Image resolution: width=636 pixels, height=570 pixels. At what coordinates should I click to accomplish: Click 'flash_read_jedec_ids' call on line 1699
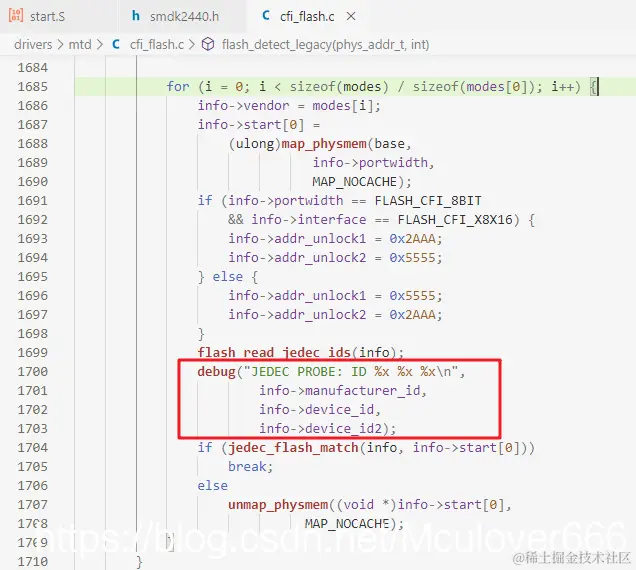(274, 353)
